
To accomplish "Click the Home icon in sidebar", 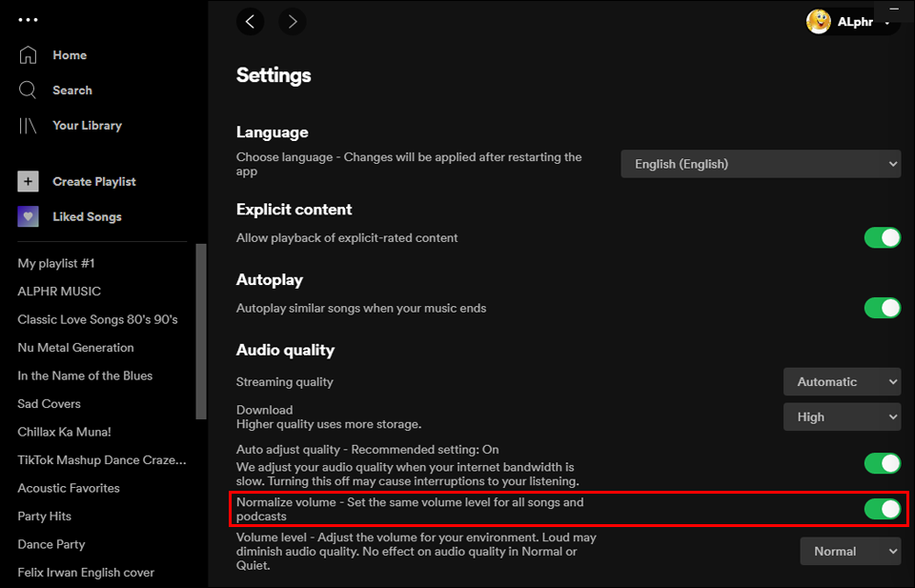I will (29, 55).
